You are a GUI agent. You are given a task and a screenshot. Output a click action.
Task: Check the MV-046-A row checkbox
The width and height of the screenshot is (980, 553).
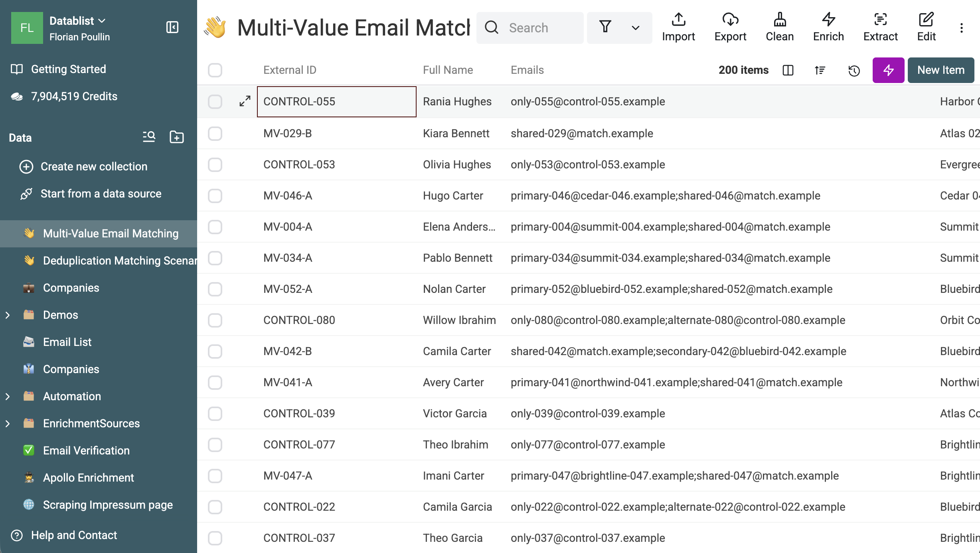pos(215,196)
